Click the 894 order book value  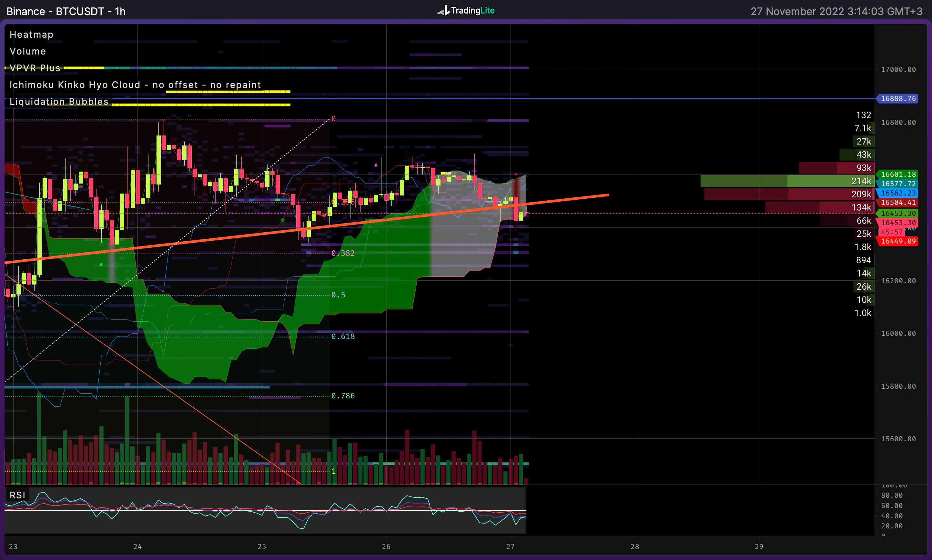coord(863,260)
